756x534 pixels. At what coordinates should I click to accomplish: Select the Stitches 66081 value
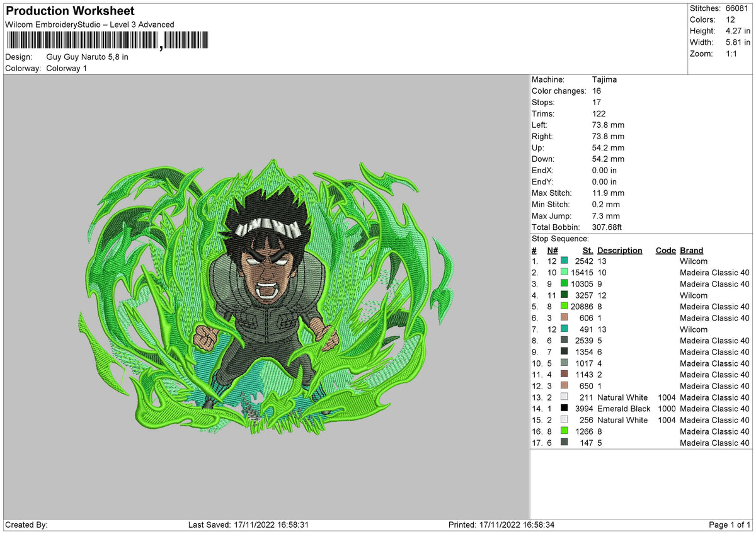click(x=736, y=8)
